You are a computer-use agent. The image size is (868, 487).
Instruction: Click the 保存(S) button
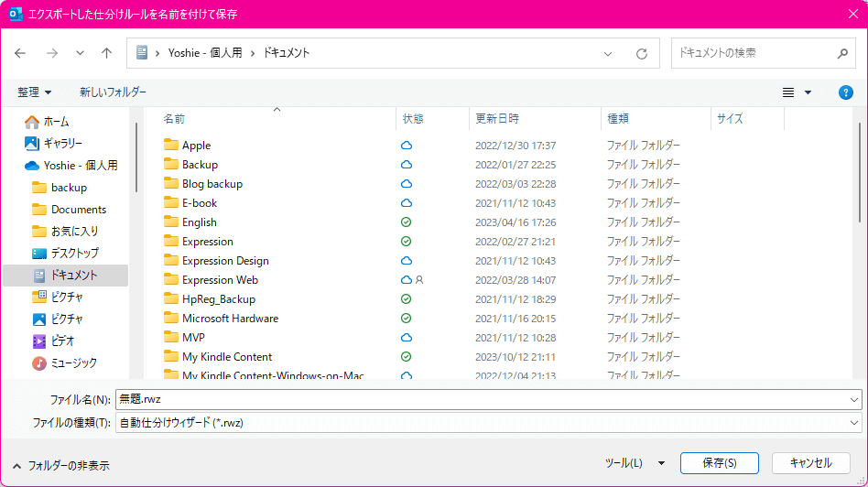click(719, 463)
